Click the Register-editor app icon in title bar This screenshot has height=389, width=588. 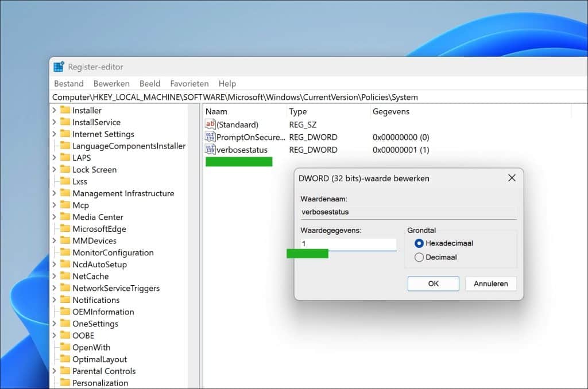[59, 67]
